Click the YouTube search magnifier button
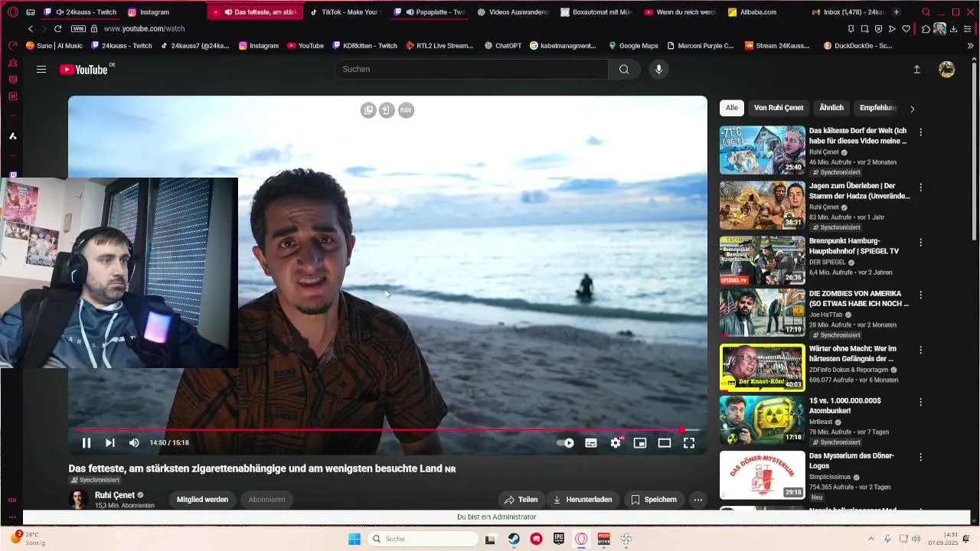The width and height of the screenshot is (980, 551). click(624, 70)
